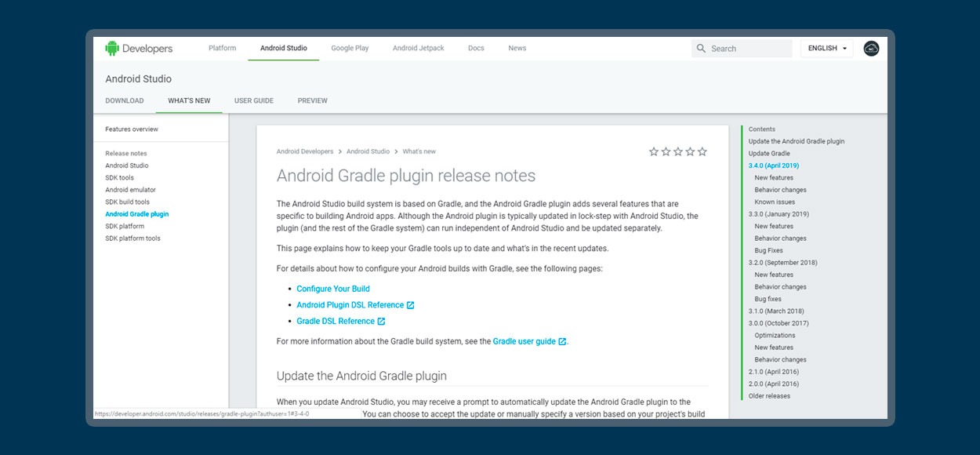Rate the page four stars
Screen dimensions: 980x455
(690, 151)
